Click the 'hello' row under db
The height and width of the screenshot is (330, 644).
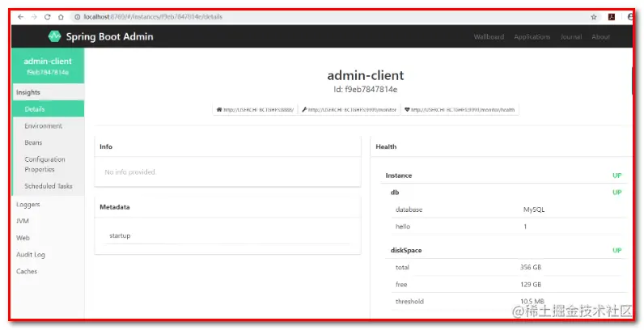tap(509, 226)
